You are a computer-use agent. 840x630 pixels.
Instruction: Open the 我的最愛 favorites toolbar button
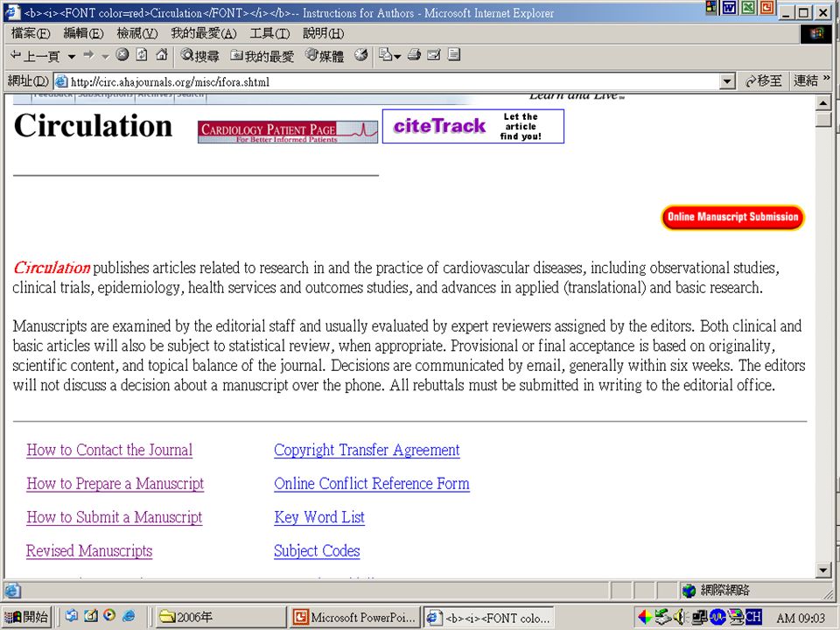click(262, 56)
